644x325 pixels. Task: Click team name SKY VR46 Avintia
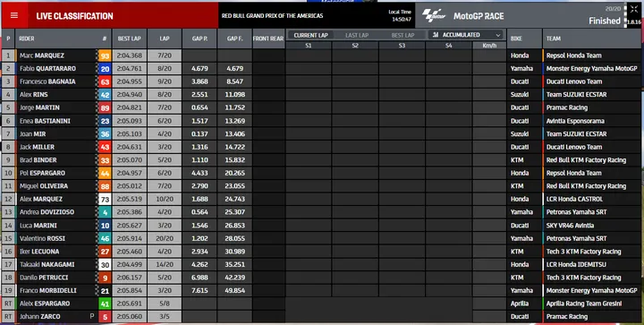click(570, 225)
